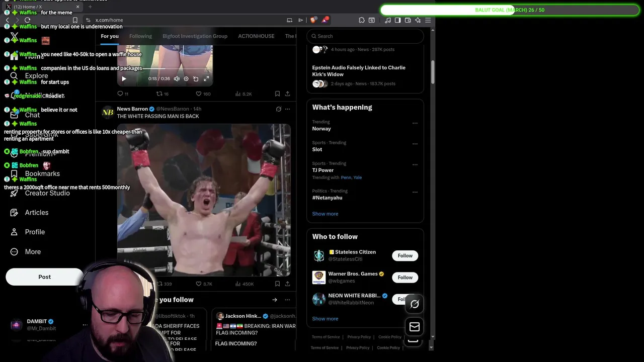The image size is (644, 362).
Task: View analytics showing 8.2K views
Action: (x=244, y=94)
